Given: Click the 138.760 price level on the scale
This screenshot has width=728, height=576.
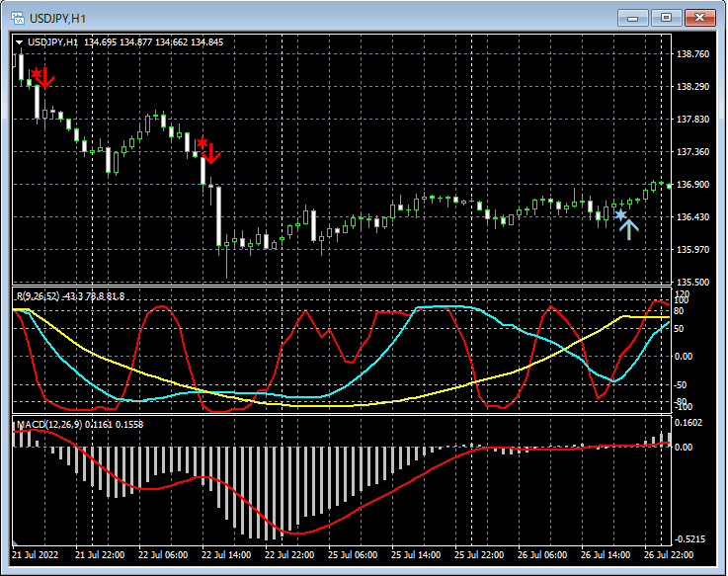Looking at the screenshot, I should click(x=692, y=54).
